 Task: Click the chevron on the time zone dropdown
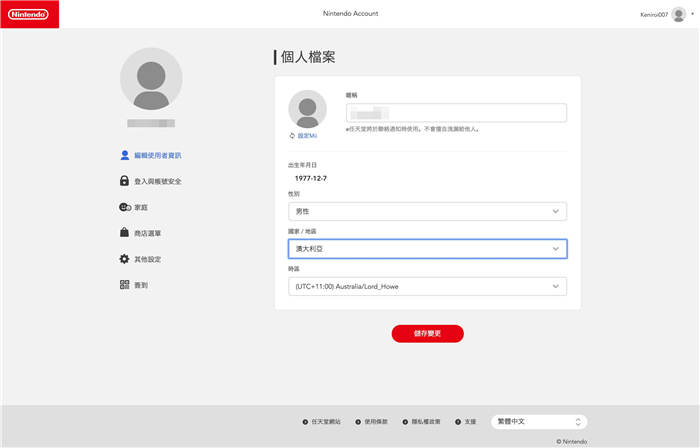pyautogui.click(x=556, y=286)
